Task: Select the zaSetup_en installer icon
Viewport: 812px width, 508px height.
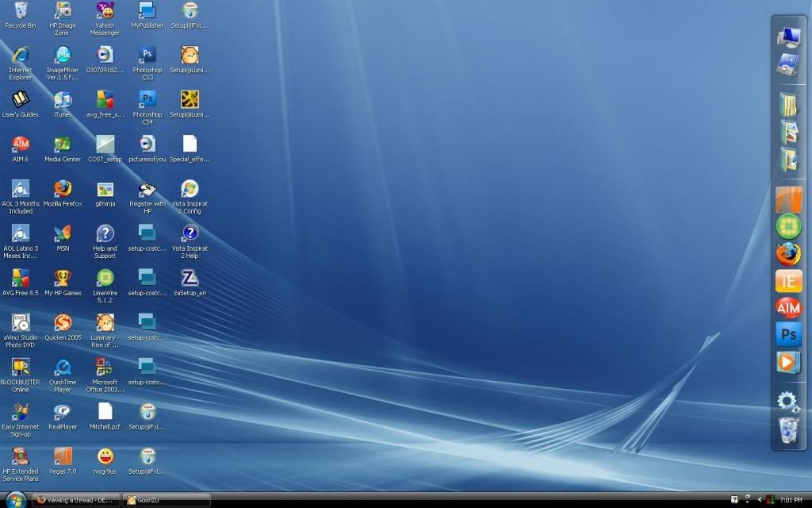Action: click(x=190, y=283)
